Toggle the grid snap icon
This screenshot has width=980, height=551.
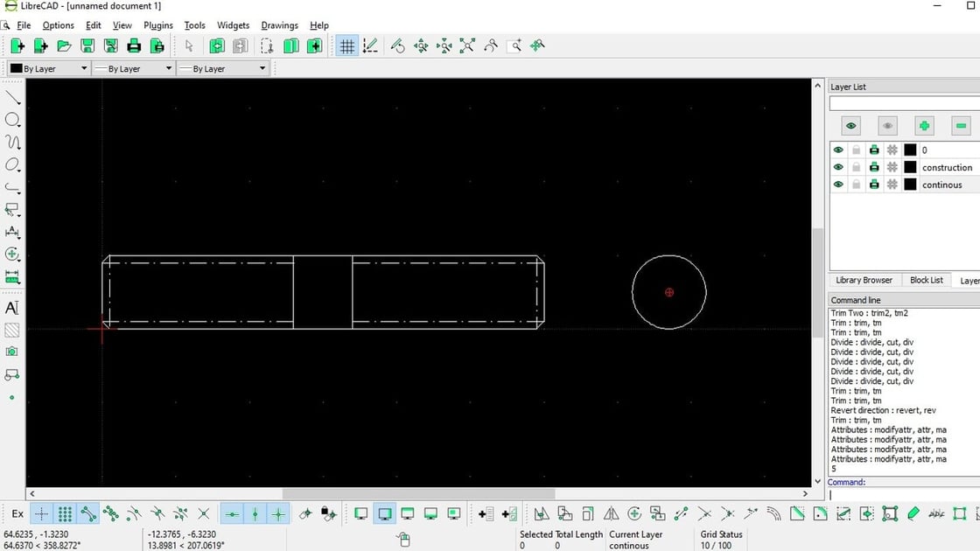tap(64, 513)
